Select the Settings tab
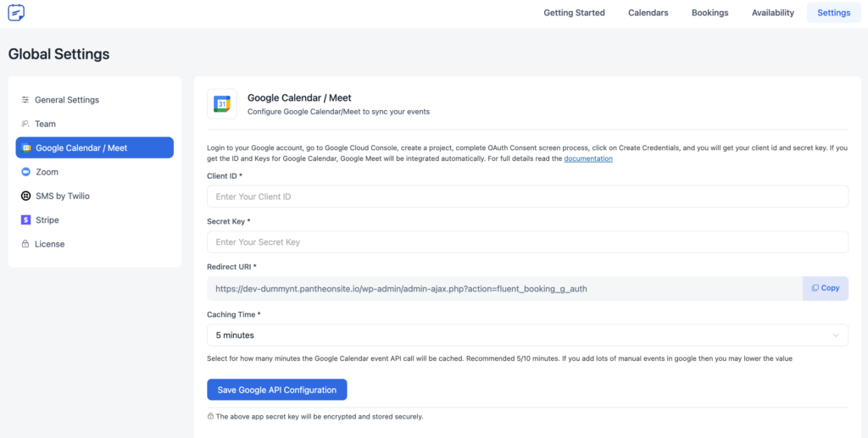This screenshot has width=868, height=438. (x=834, y=13)
